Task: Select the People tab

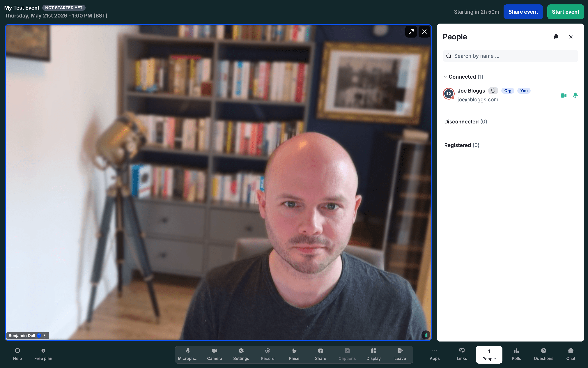Action: tap(489, 355)
